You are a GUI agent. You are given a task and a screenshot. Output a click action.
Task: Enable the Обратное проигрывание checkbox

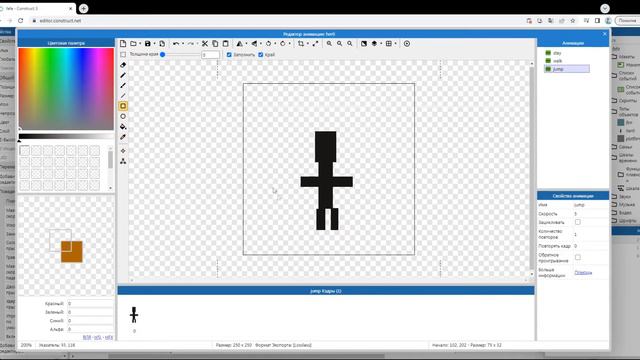pyautogui.click(x=578, y=257)
